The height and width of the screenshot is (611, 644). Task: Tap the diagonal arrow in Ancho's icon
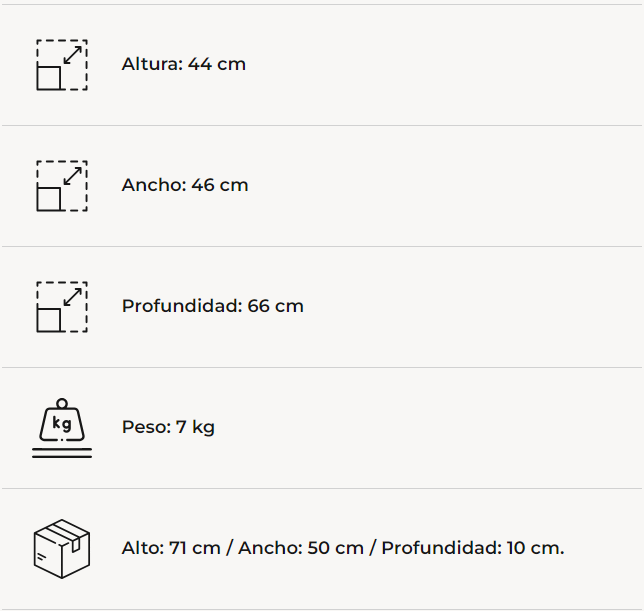pyautogui.click(x=73, y=177)
